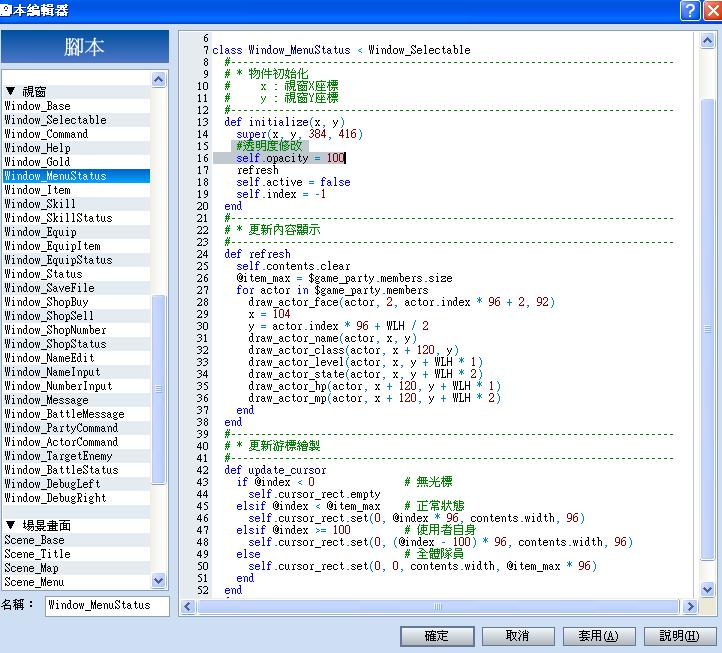Select highlighted Window_MenuStatus script

[x=76, y=176]
